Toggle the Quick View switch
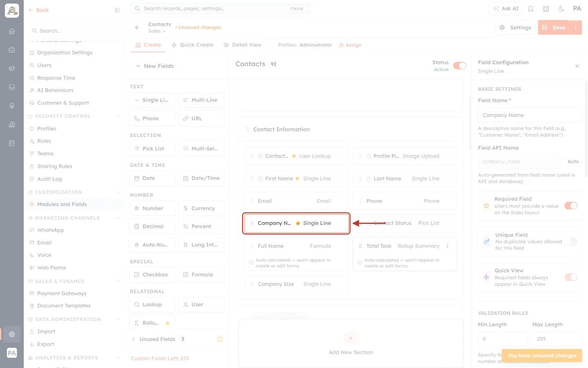 [x=571, y=277]
